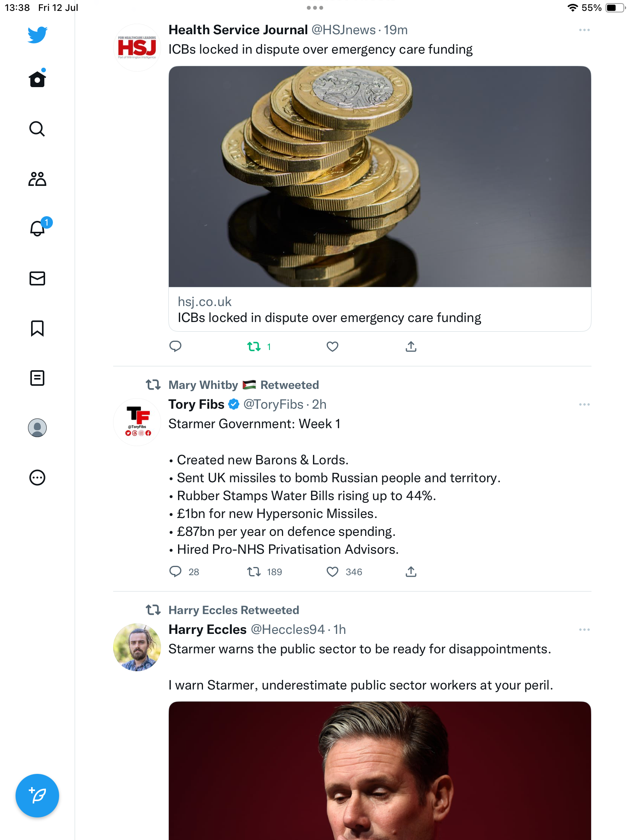The height and width of the screenshot is (840, 630).
Task: Like the Tory Fibs tweet
Action: click(332, 572)
